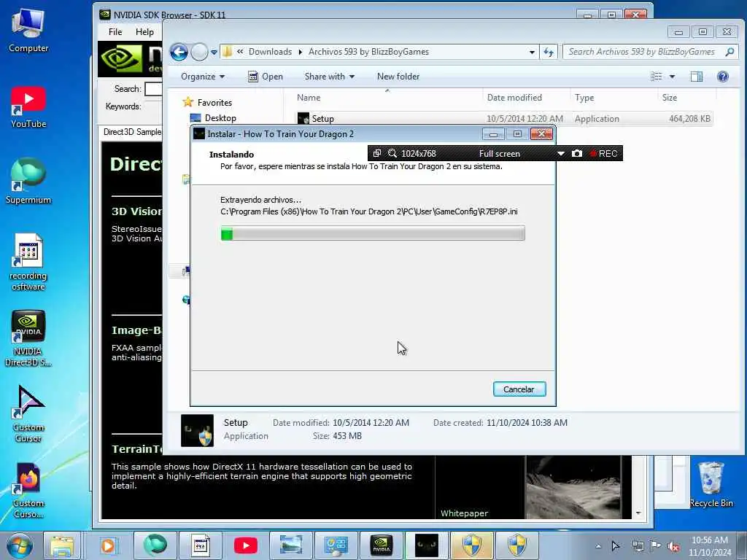The width and height of the screenshot is (747, 560).
Task: Open the Help menu in NVIDIA SDK Browser
Action: coord(144,32)
